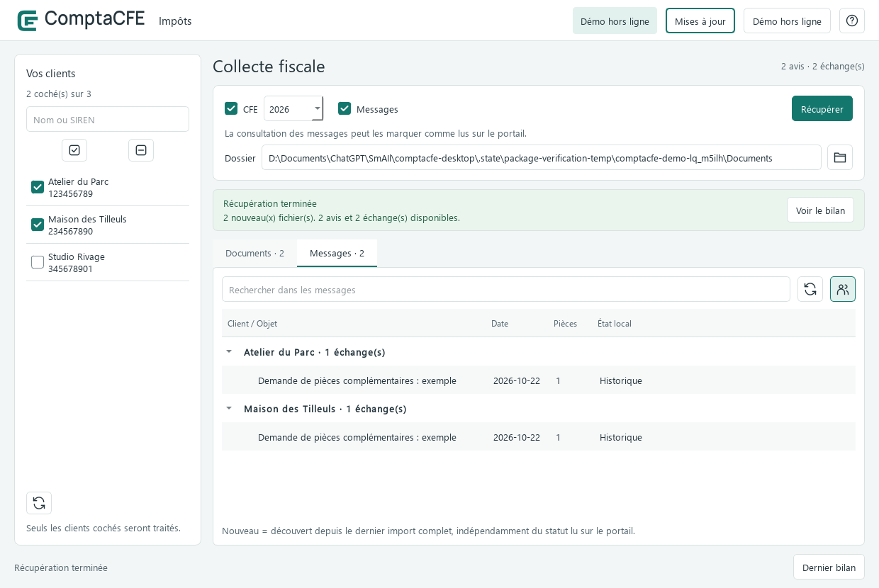The width and height of the screenshot is (879, 588).
Task: Browse for folder icon next to Dossier
Action: pos(840,157)
